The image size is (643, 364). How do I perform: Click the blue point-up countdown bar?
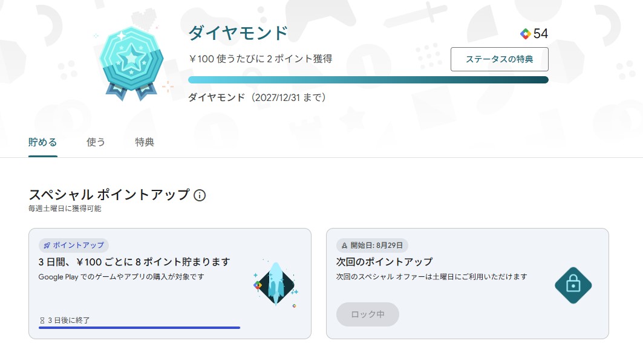pos(139,328)
